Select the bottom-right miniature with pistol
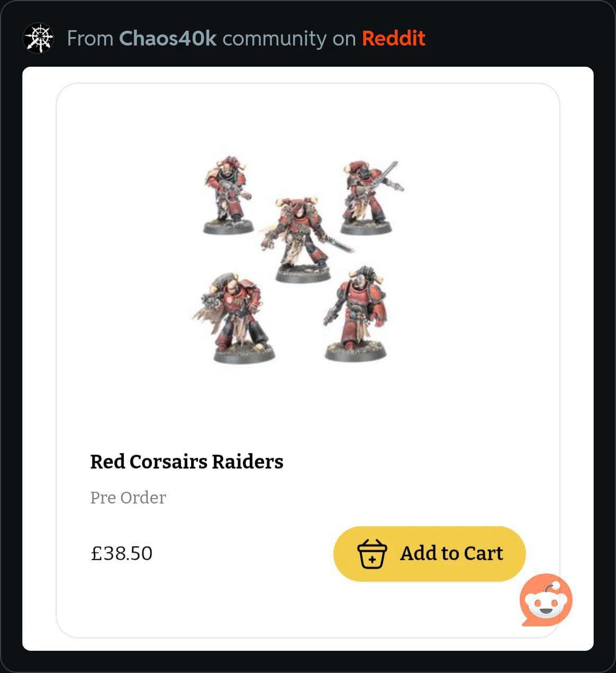Screen dimensions: 616x673 (356, 315)
